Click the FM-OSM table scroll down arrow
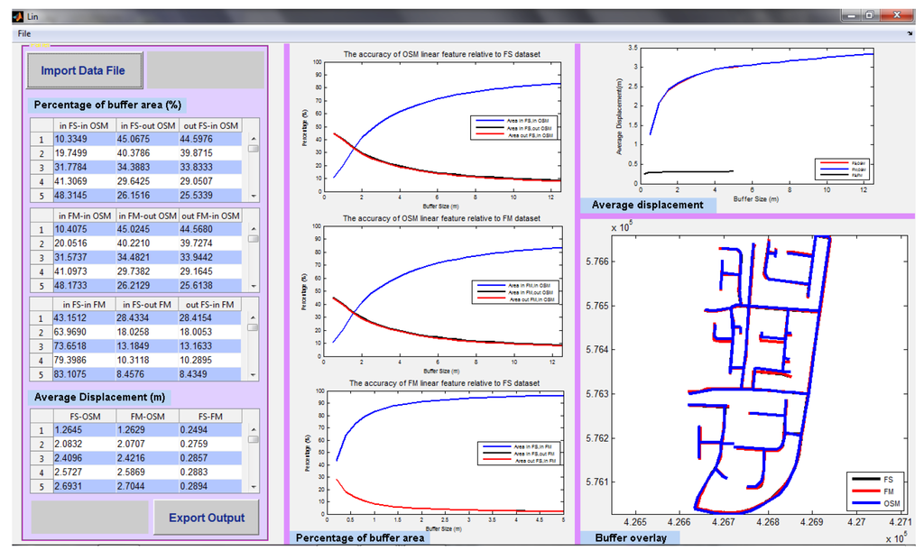 pos(254,286)
